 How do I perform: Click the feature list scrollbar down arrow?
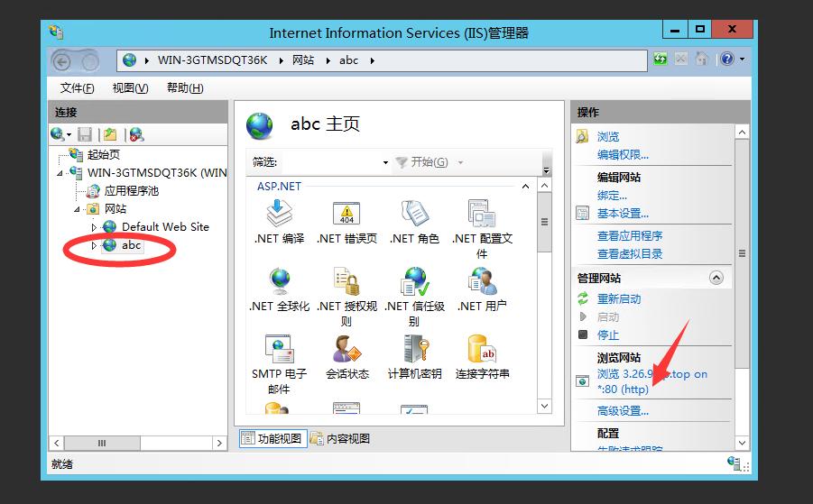[x=544, y=406]
